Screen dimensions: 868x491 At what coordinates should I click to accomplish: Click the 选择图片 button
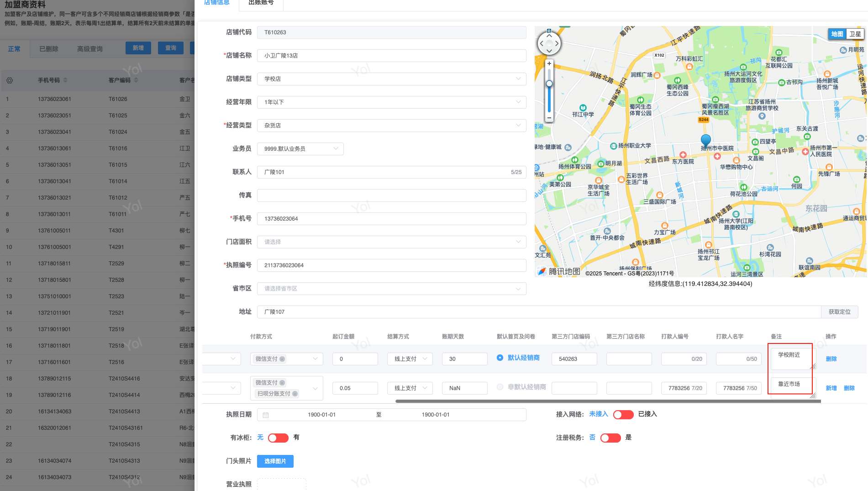tap(275, 461)
